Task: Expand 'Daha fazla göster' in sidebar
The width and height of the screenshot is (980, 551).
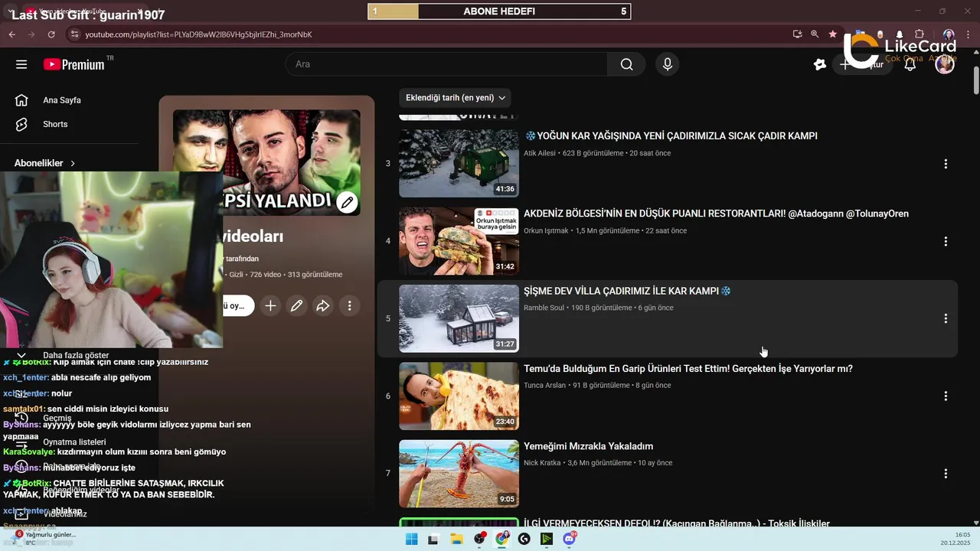Action: (x=75, y=355)
